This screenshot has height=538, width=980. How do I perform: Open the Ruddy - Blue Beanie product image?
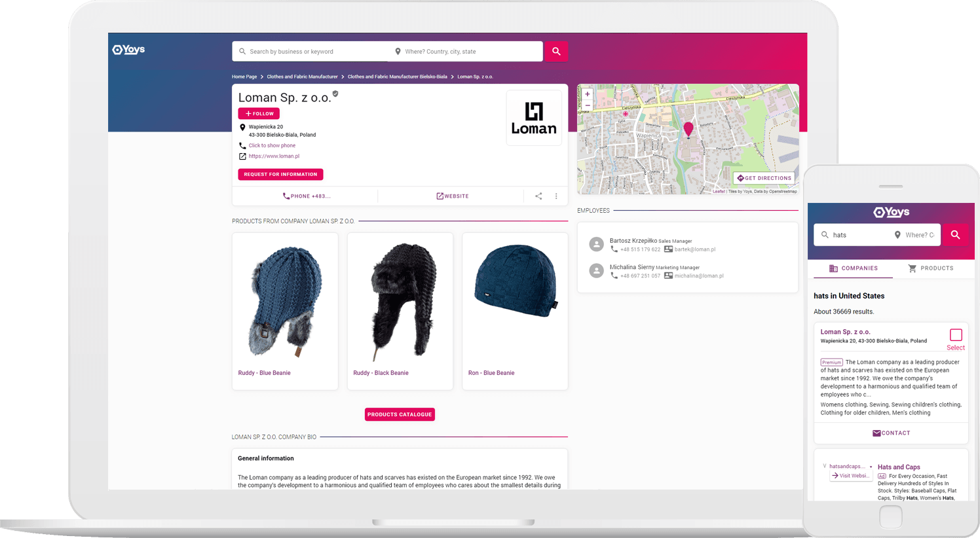pos(285,301)
